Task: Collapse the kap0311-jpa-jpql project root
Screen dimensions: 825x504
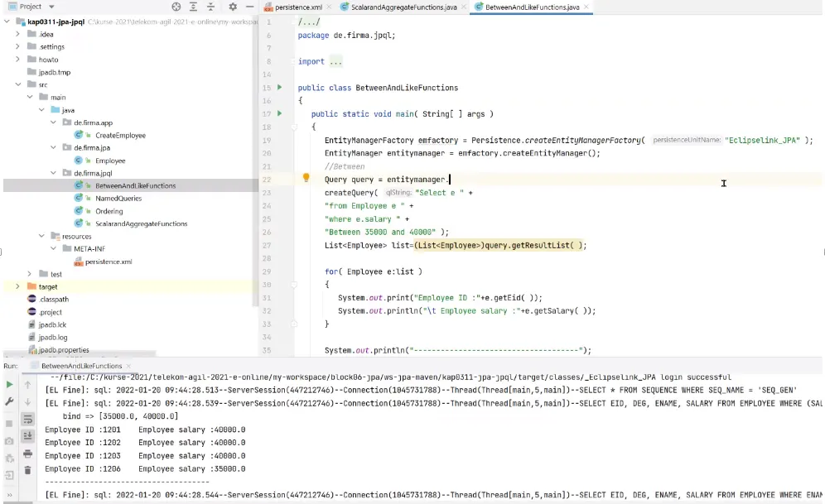Action: point(7,22)
